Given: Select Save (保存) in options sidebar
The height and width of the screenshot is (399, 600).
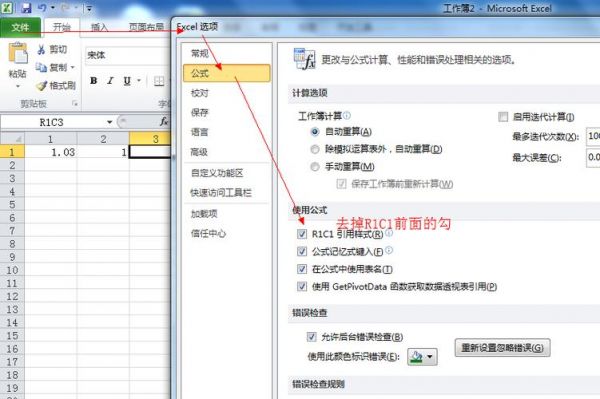Looking at the screenshot, I should point(227,112).
